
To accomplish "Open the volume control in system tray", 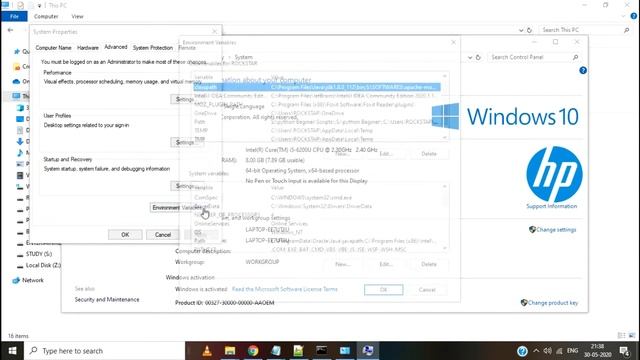I will pyautogui.click(x=548, y=351).
